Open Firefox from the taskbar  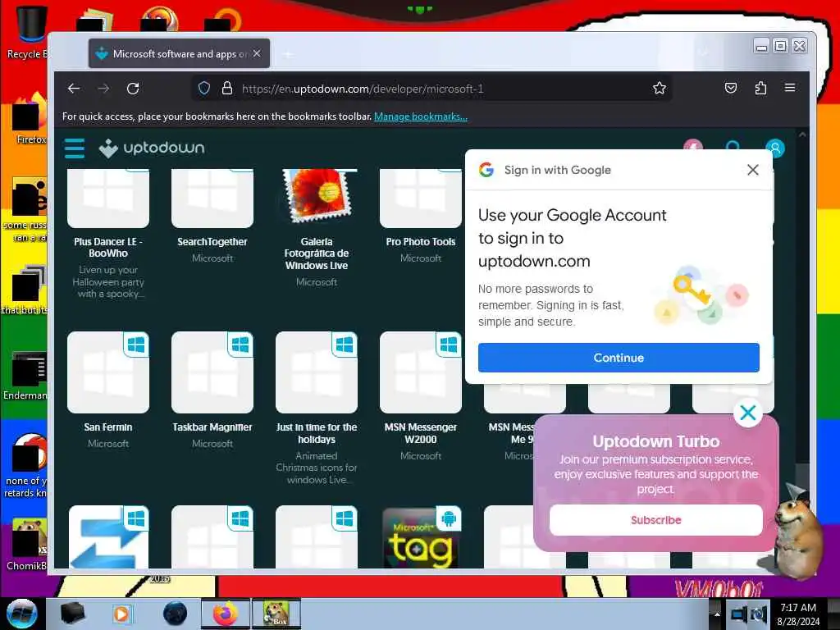pyautogui.click(x=226, y=614)
